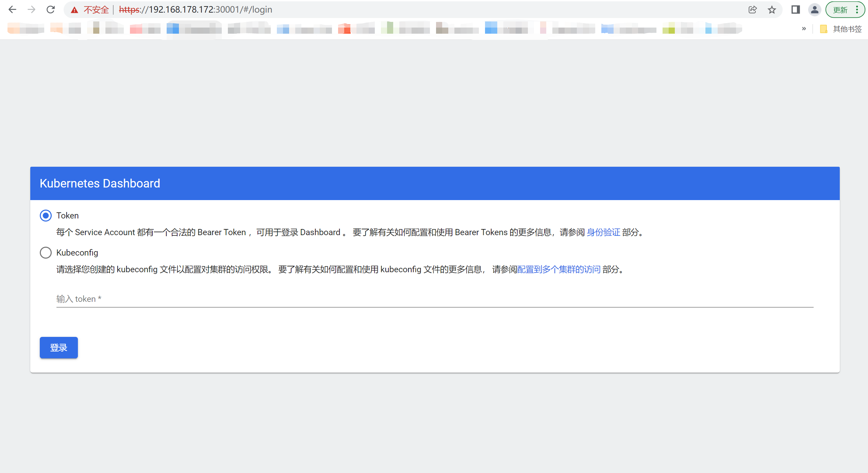Open the 其他书签 bookmarks folder
Viewport: 868px width, 473px height.
point(840,29)
